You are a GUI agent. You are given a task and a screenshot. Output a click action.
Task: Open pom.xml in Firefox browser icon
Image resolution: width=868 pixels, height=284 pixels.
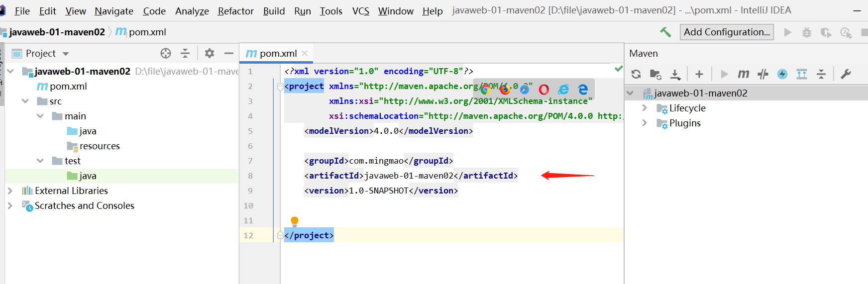[505, 89]
